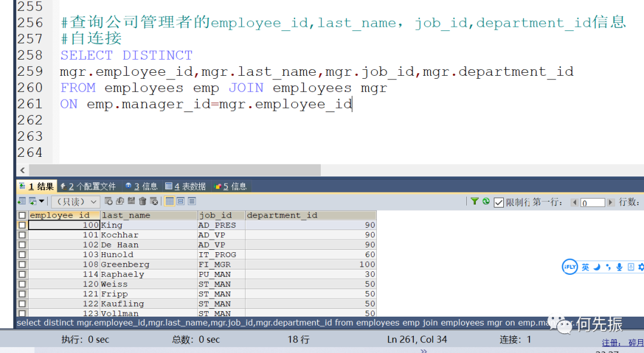Click the iFLY input method logo
The height and width of the screenshot is (353, 644).
[569, 267]
